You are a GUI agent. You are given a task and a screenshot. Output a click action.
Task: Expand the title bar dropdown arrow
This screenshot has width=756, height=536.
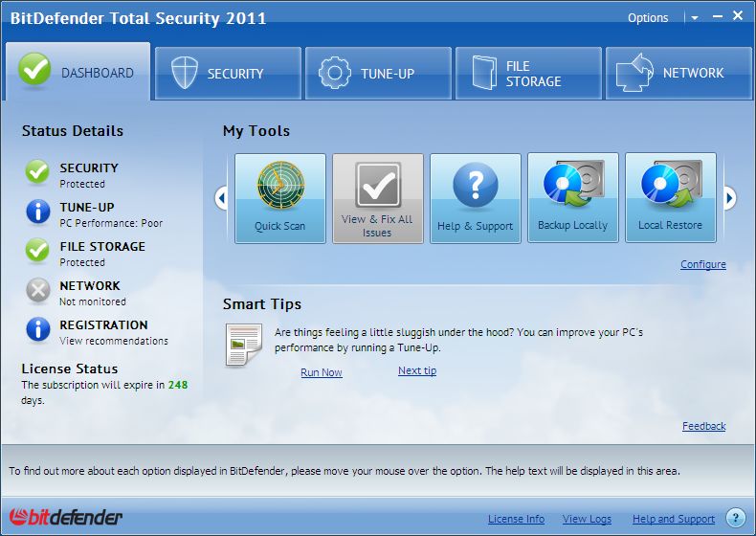[695, 18]
